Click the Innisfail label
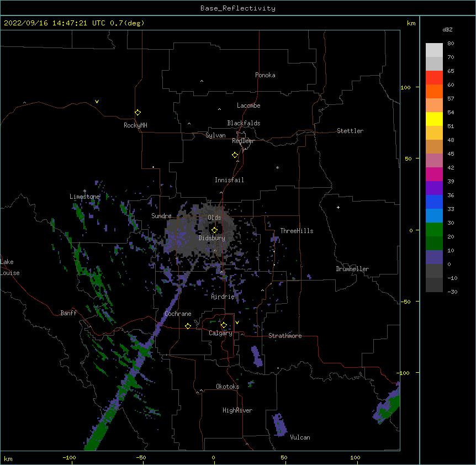This screenshot has width=476, height=465. (x=229, y=180)
